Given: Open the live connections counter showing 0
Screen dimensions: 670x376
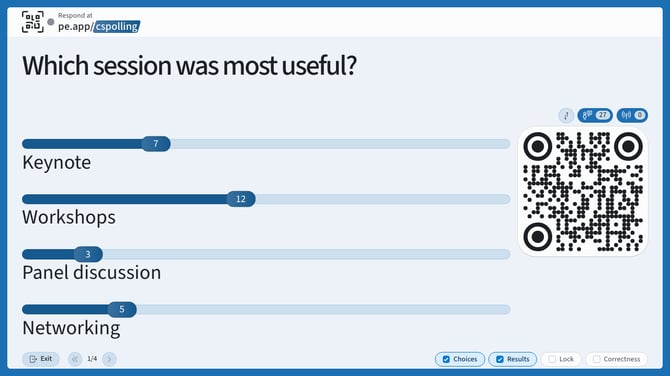Looking at the screenshot, I should (x=632, y=115).
